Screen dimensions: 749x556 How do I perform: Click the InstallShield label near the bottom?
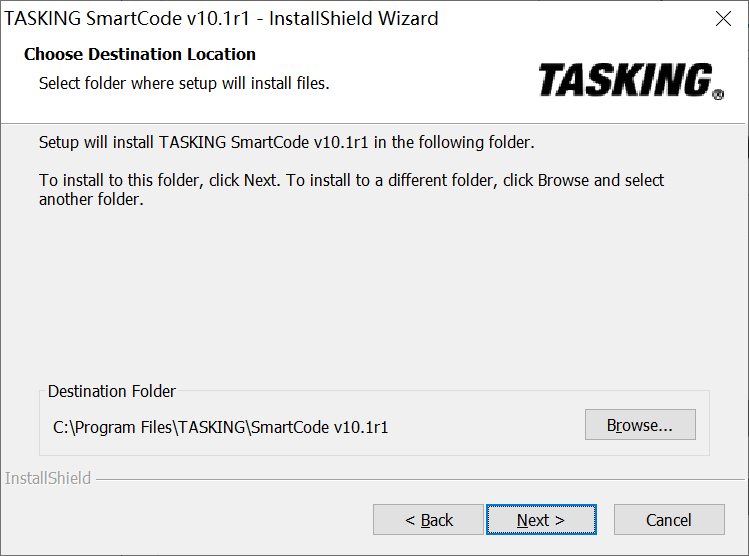click(48, 478)
